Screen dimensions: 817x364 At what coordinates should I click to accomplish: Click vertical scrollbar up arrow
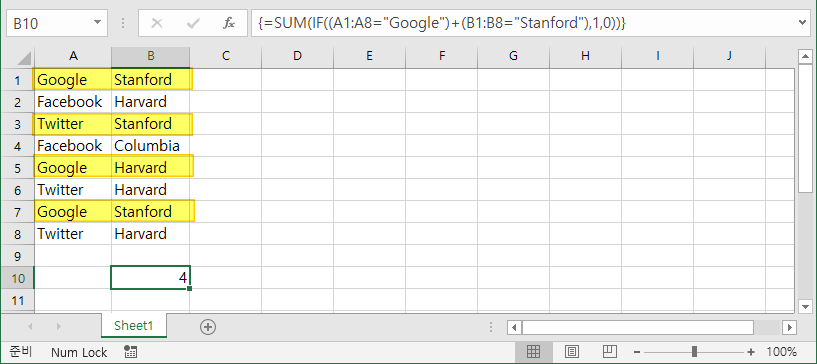(806, 56)
